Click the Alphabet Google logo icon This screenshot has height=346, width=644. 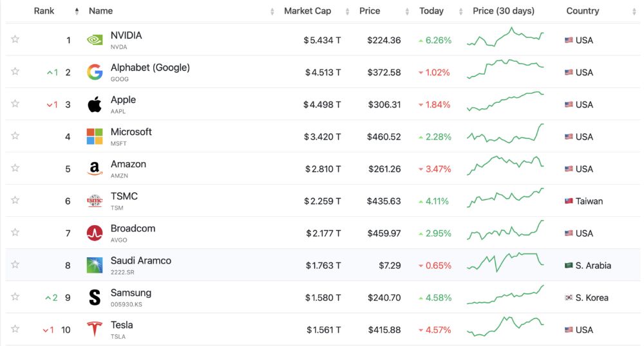(95, 72)
